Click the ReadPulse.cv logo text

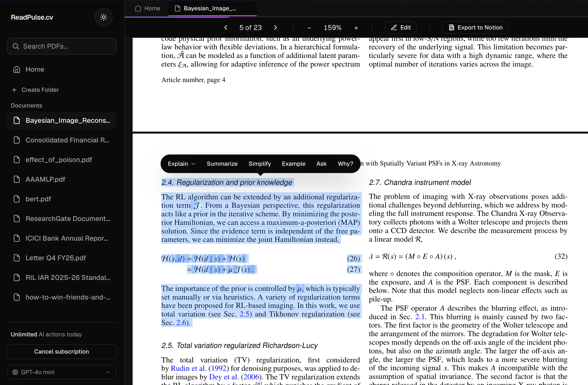[x=32, y=17]
